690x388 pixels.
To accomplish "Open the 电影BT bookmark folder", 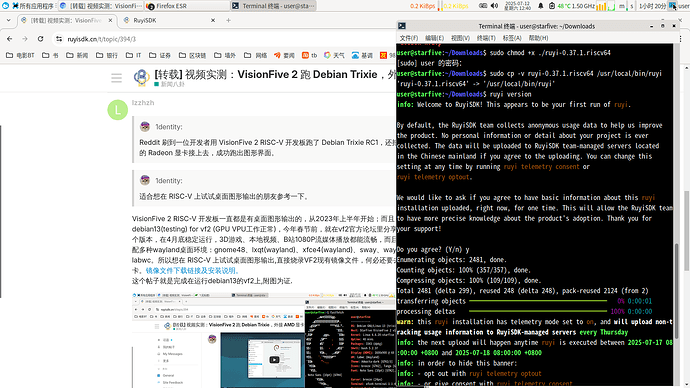I will pyautogui.click(x=20, y=55).
